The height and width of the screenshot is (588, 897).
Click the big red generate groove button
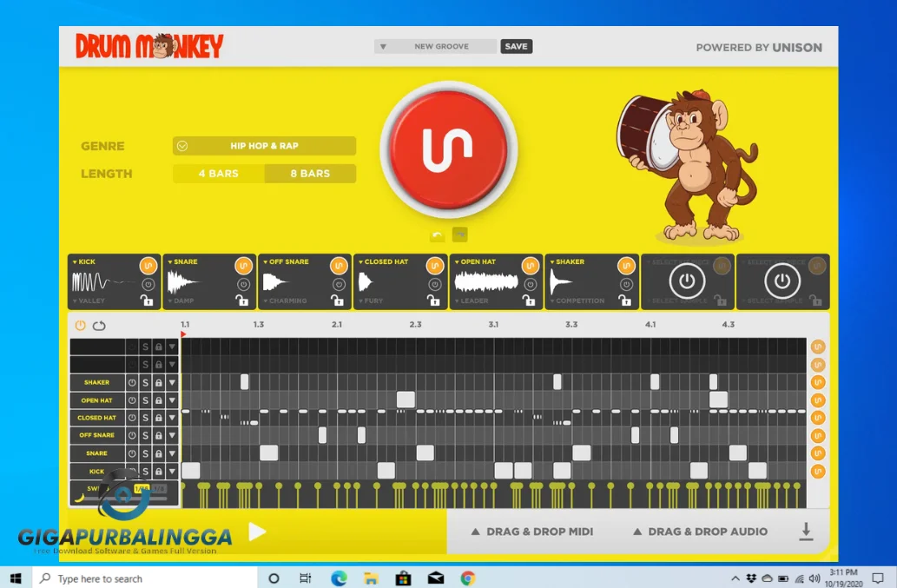coord(448,150)
